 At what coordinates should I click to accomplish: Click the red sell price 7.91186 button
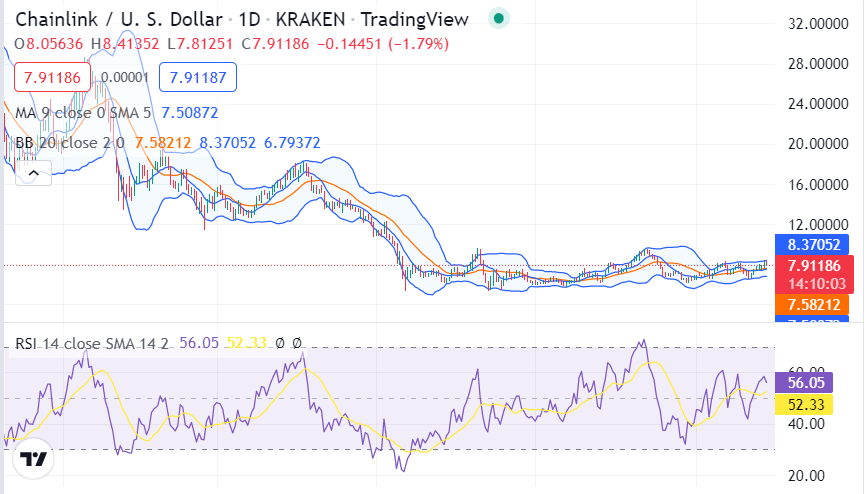(52, 77)
